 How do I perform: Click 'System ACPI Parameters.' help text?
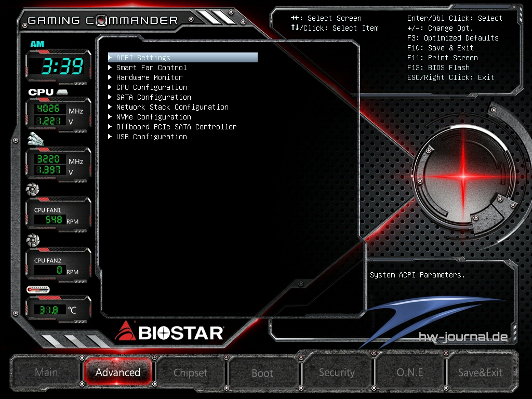(417, 275)
